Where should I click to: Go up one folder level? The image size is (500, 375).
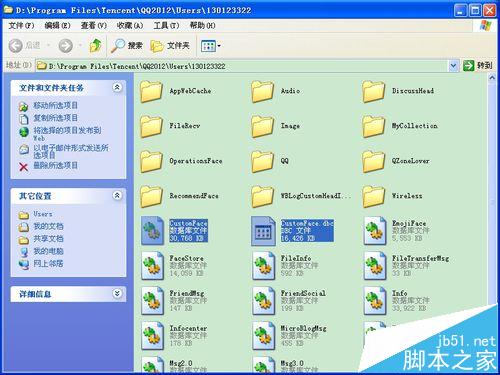(x=96, y=46)
